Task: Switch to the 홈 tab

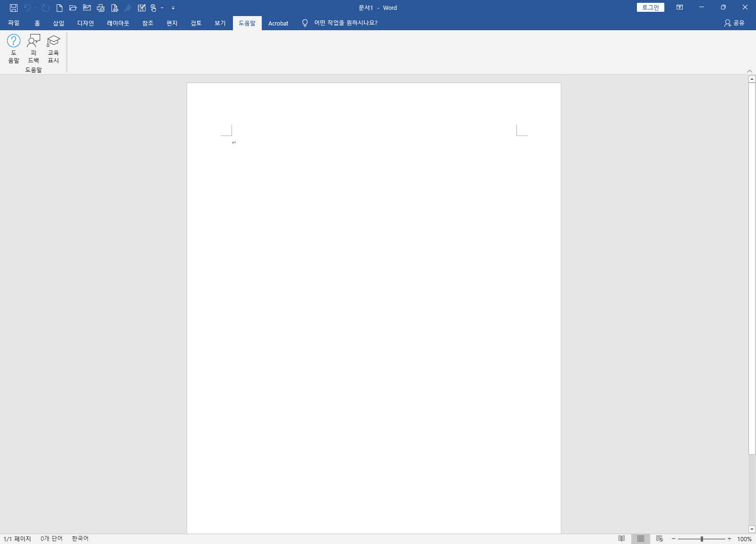Action: click(37, 23)
